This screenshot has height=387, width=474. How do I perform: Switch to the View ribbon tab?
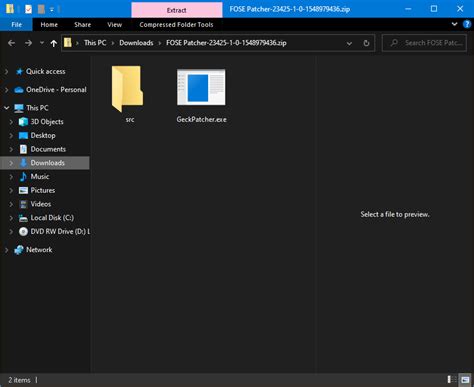point(114,25)
